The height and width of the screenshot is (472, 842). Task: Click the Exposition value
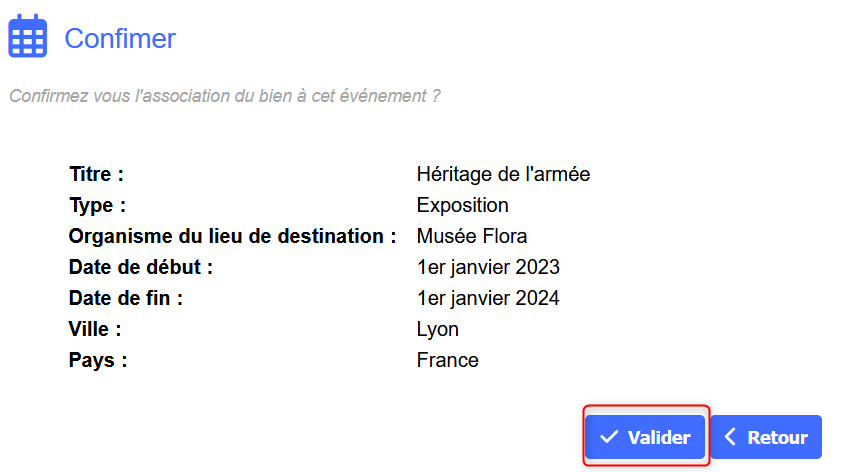(462, 205)
